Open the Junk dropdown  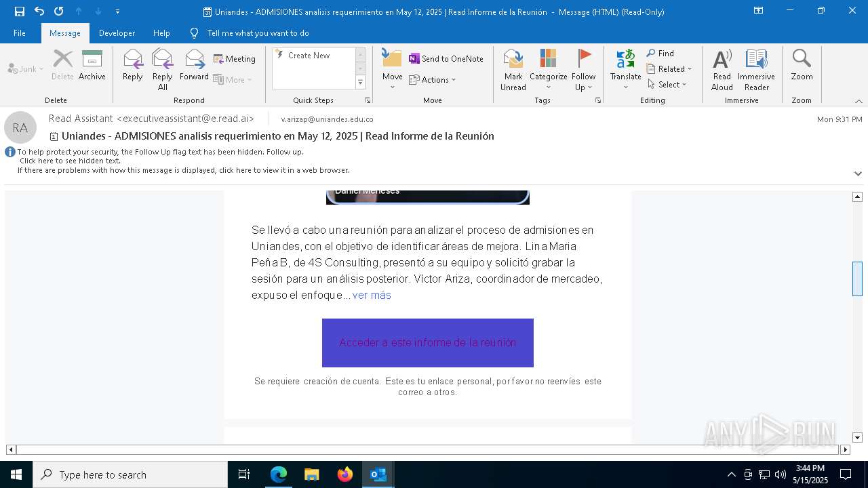click(x=26, y=68)
